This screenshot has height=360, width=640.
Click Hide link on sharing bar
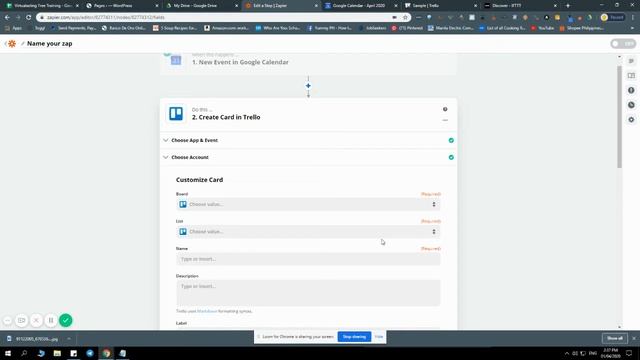click(379, 337)
